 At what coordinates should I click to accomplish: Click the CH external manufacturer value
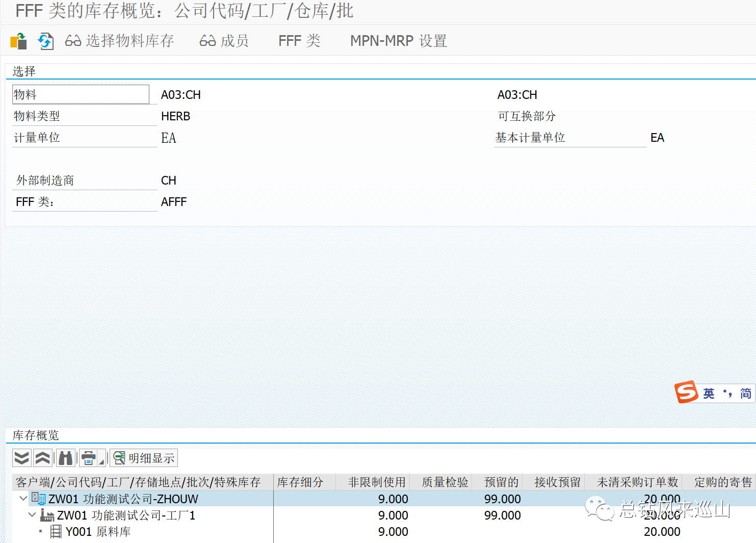169,180
